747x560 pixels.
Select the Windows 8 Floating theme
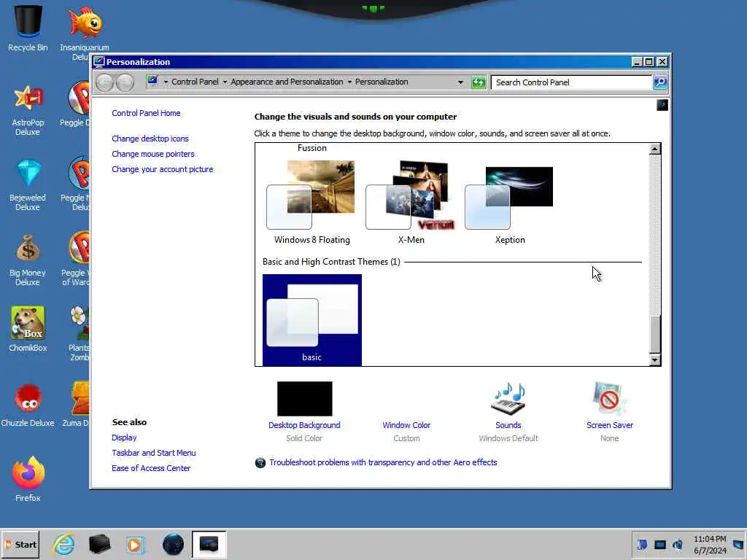(312, 203)
